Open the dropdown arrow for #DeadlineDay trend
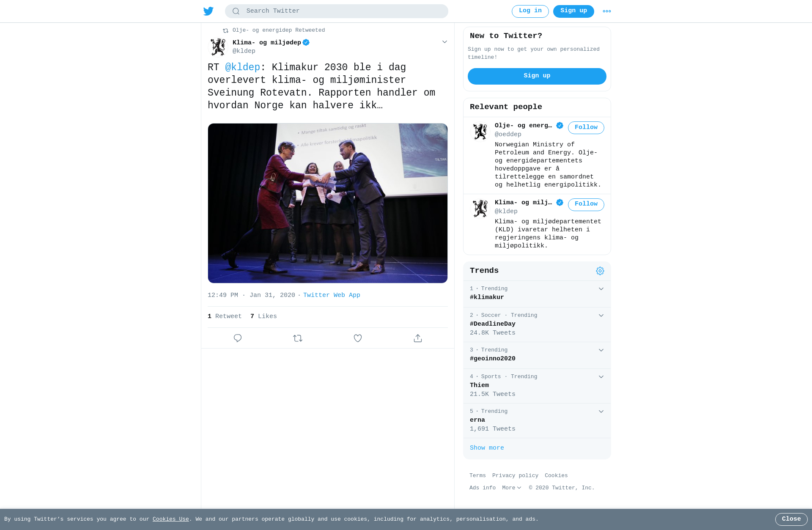Screen dimensions: 812x530 [601, 316]
